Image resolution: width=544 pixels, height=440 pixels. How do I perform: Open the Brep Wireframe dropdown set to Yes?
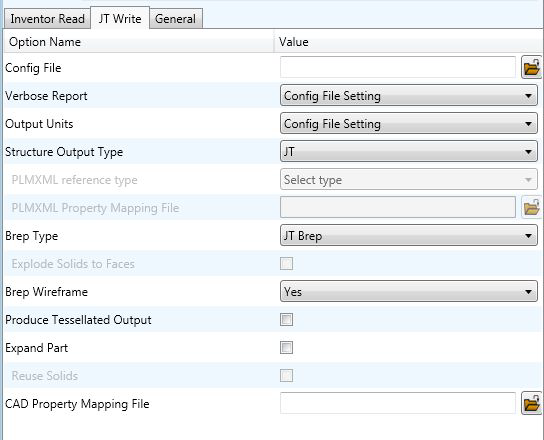tap(409, 291)
